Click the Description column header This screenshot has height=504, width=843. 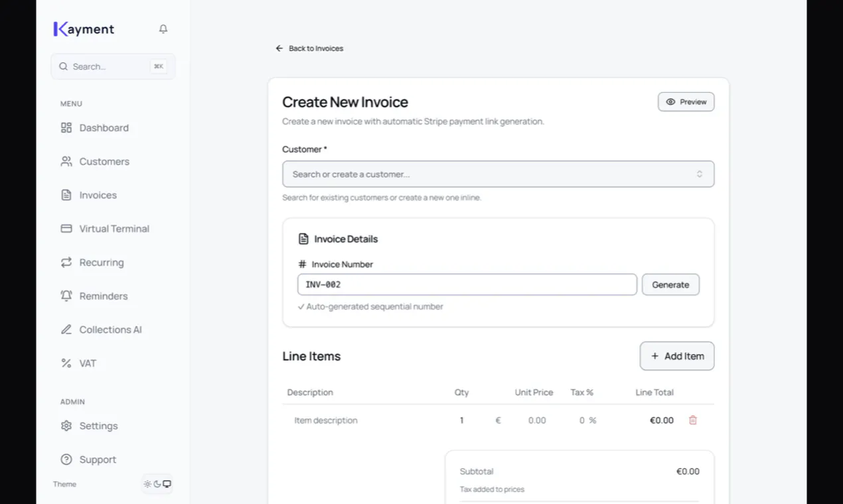pos(310,393)
